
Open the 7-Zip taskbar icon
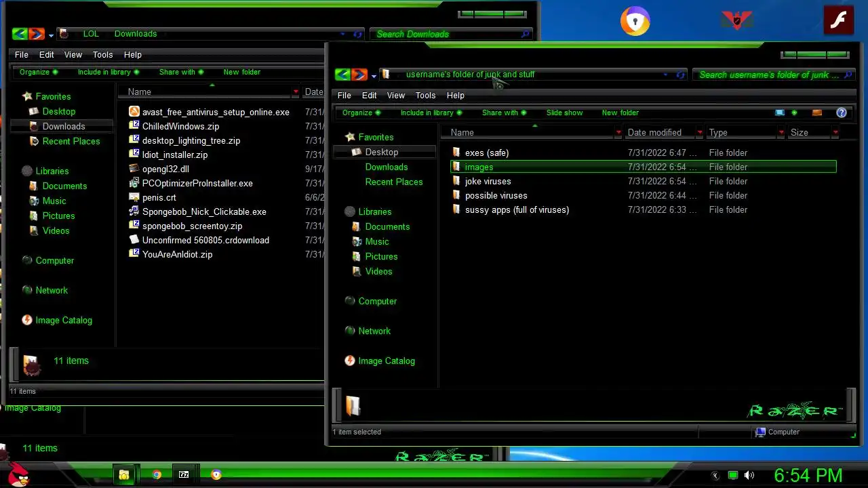click(184, 475)
